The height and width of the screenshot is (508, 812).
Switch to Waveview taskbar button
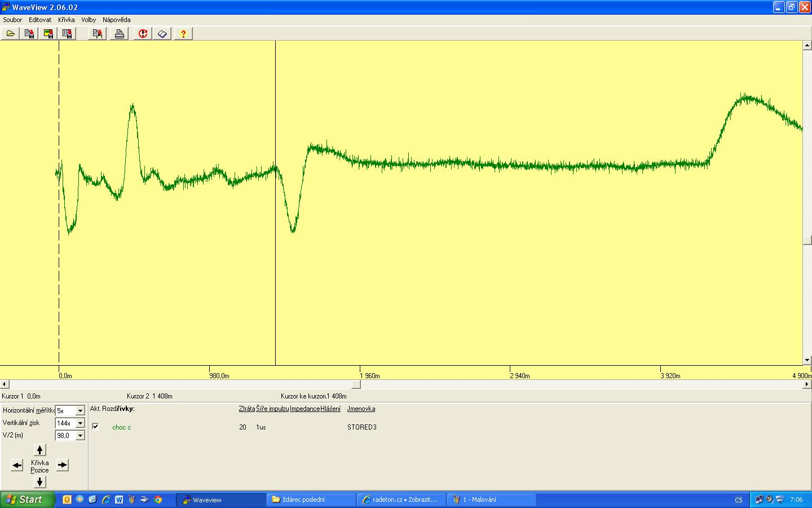(220, 500)
